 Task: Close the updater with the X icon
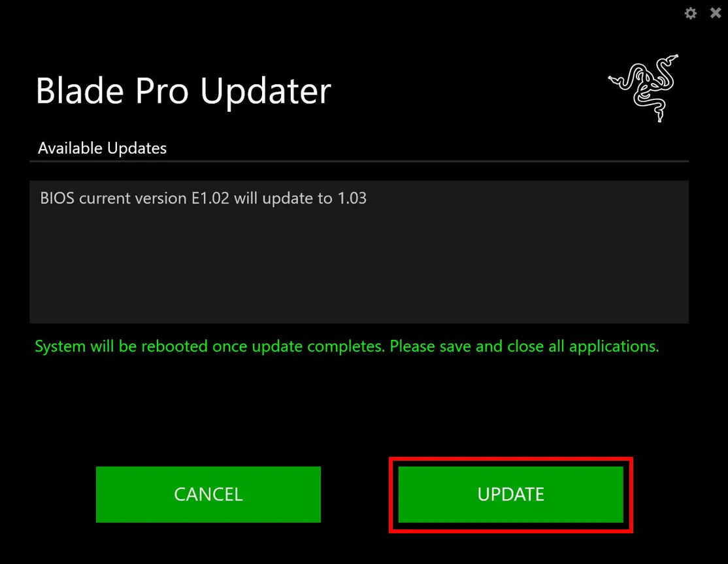(x=716, y=12)
